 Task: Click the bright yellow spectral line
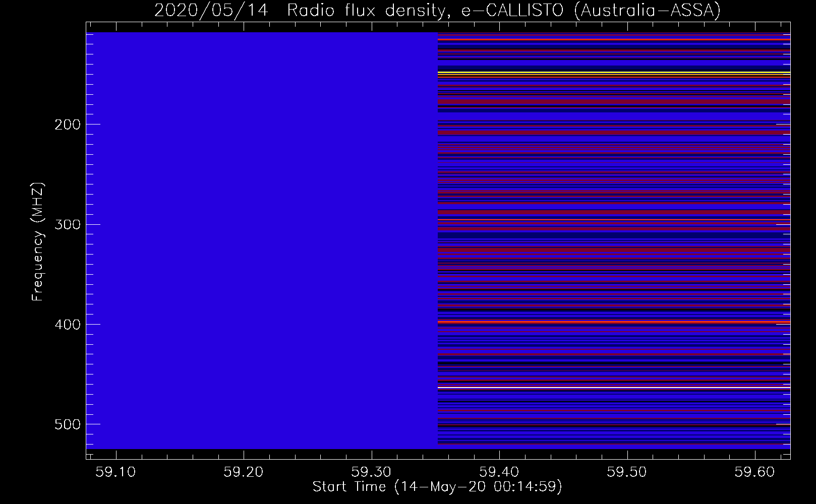pos(614,73)
